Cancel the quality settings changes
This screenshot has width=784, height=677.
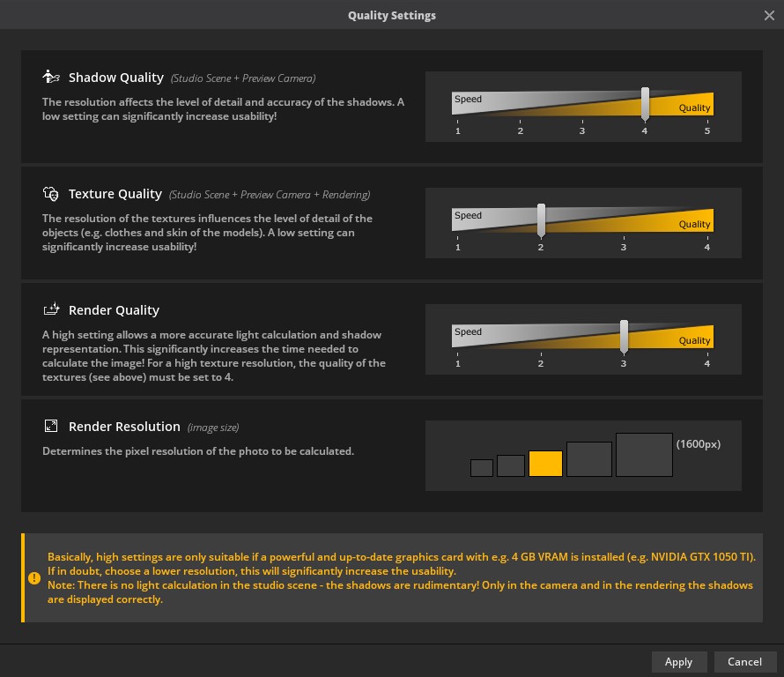pos(744,661)
